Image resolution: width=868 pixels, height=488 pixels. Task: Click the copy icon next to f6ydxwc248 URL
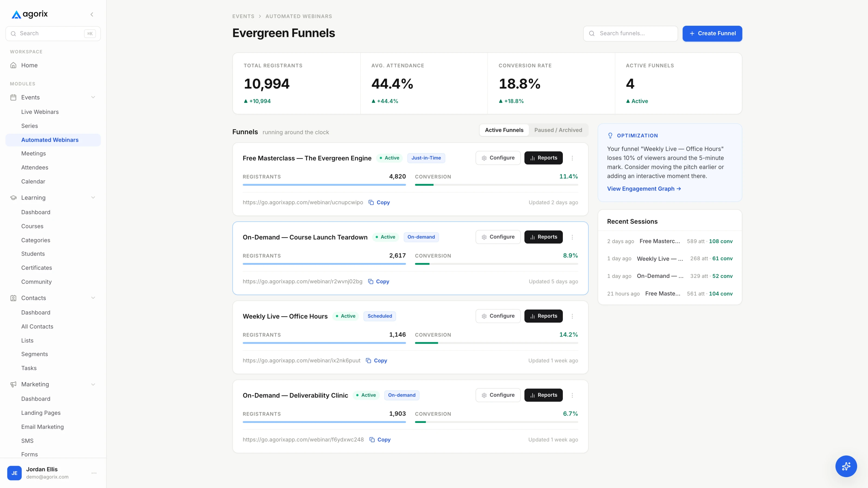coord(372,440)
